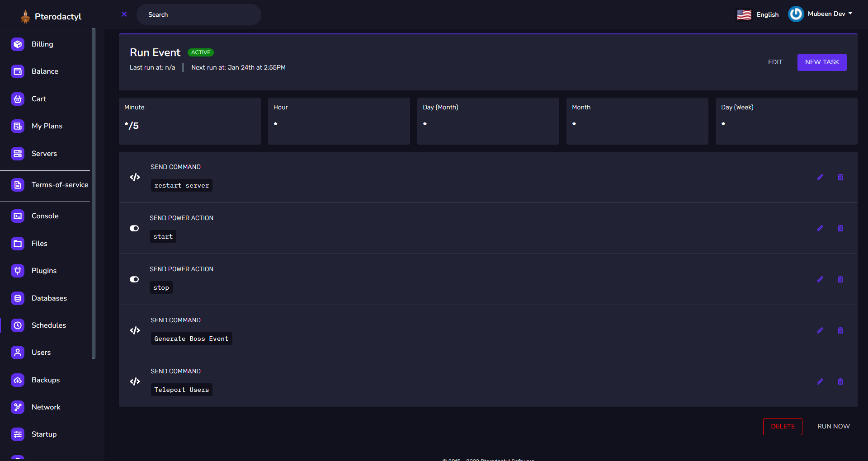Click trash icon for Teleport Users task
The height and width of the screenshot is (461, 868).
click(840, 381)
